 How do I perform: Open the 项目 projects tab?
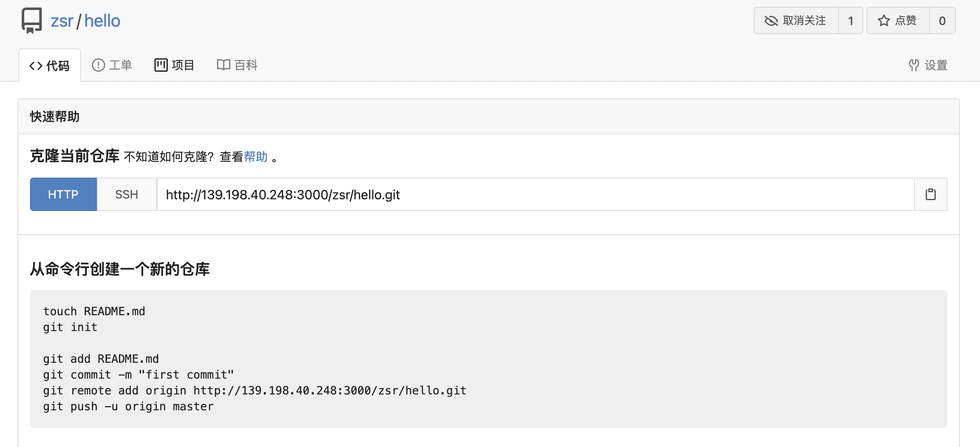pyautogui.click(x=174, y=65)
